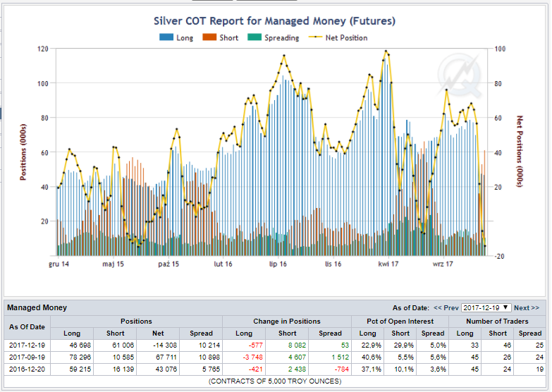The height and width of the screenshot is (392, 552).
Task: Click the 'lip 16' x-axis label
Action: pos(278,264)
